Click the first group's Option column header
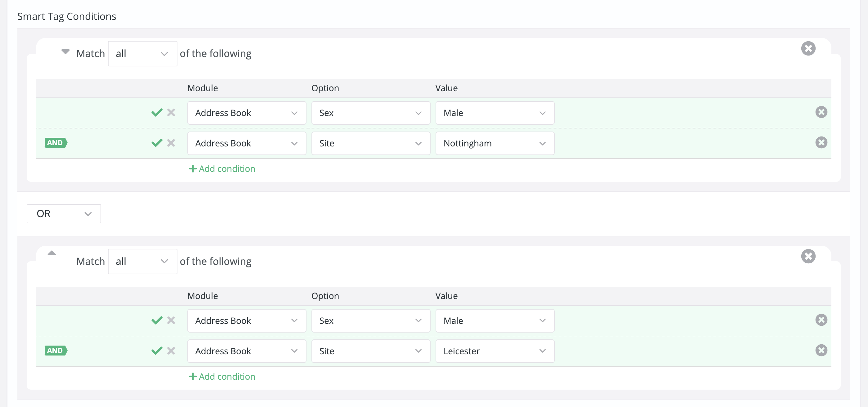The image size is (868, 407). (x=325, y=88)
